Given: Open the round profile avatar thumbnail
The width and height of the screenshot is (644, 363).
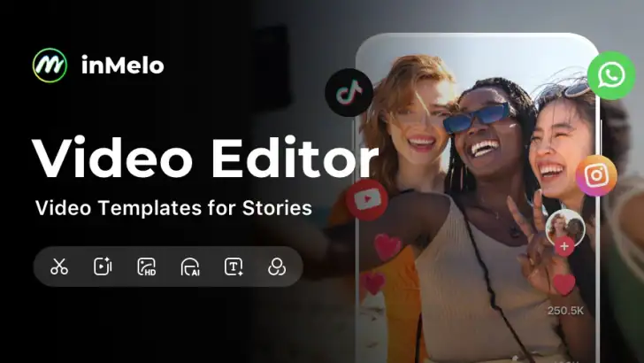Looking at the screenshot, I should pyautogui.click(x=565, y=228).
